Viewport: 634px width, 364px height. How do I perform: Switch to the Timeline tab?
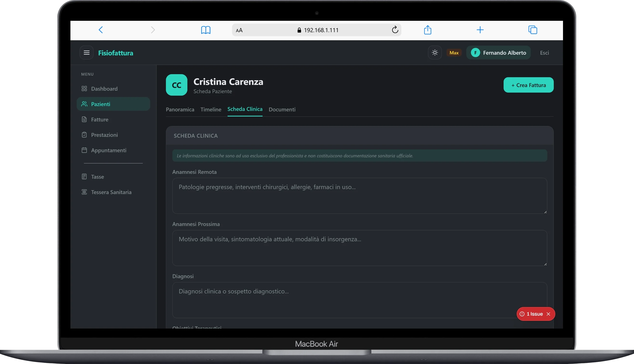coord(211,109)
